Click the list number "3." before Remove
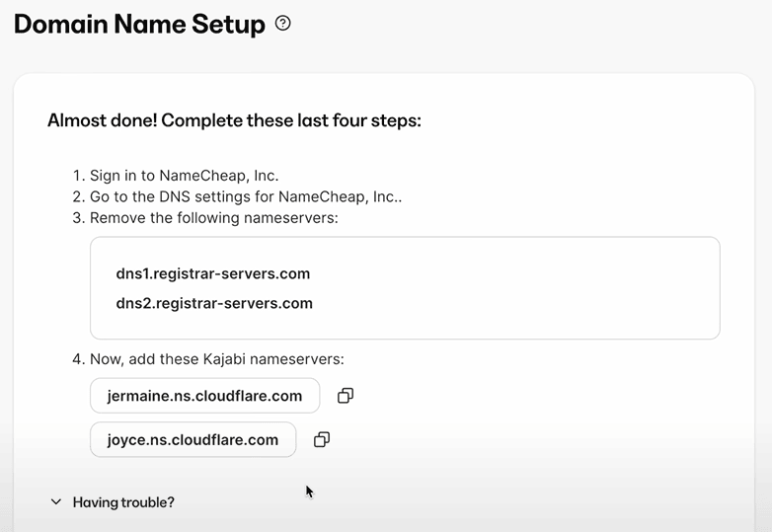The image size is (772, 532). click(x=79, y=217)
